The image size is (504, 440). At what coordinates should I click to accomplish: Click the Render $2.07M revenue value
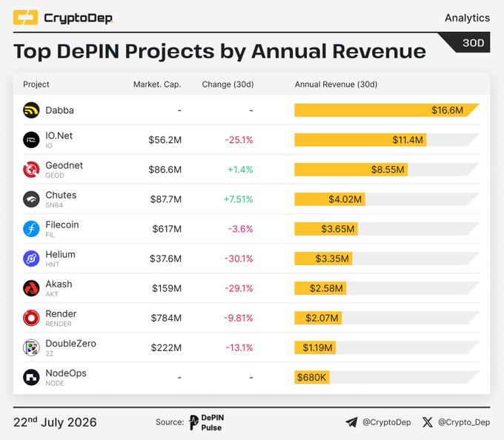322,318
